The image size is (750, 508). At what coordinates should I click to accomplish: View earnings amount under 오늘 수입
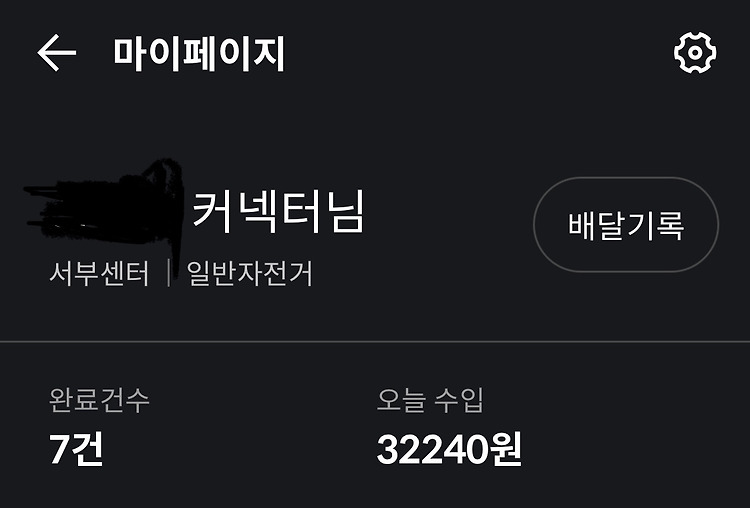tap(449, 450)
